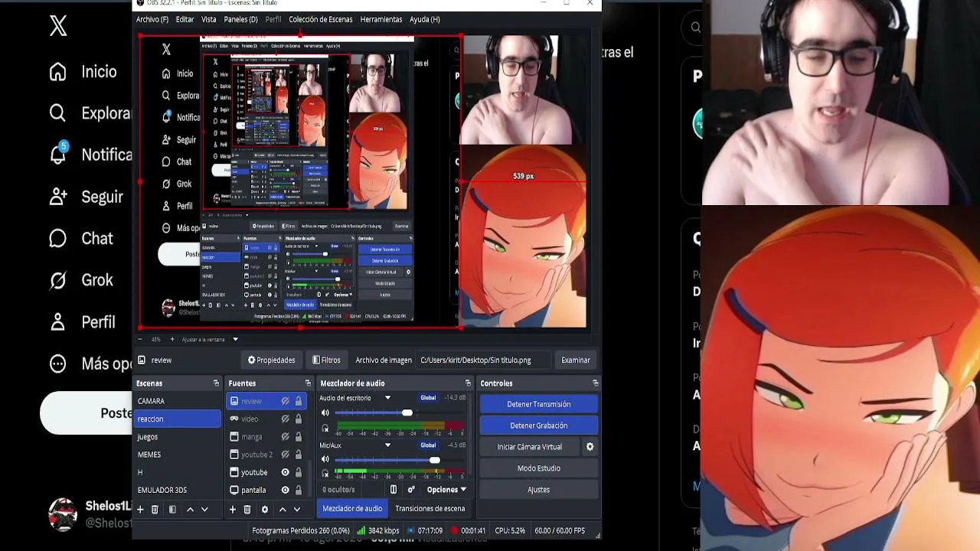Move the selected source down
The width and height of the screenshot is (980, 551).
tap(297, 510)
